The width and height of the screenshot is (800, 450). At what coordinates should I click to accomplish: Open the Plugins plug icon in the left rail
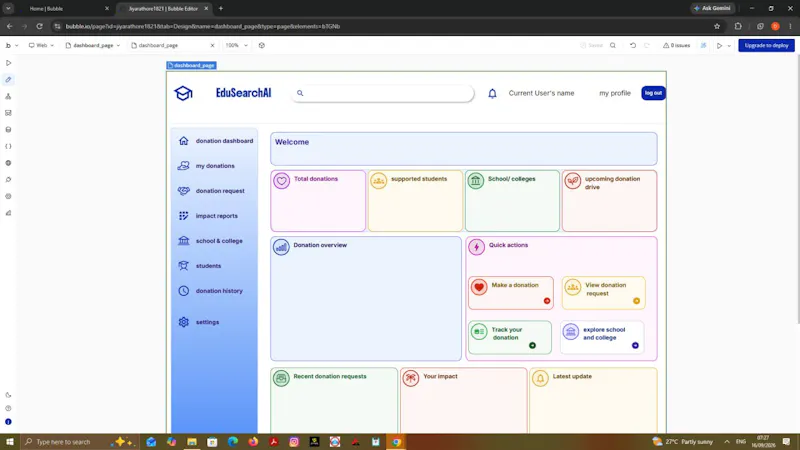point(8,180)
